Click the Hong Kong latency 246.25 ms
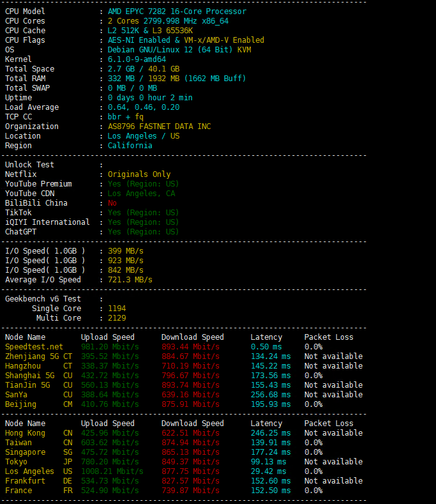Screen dimensions: 436x504 [x=271, y=433]
